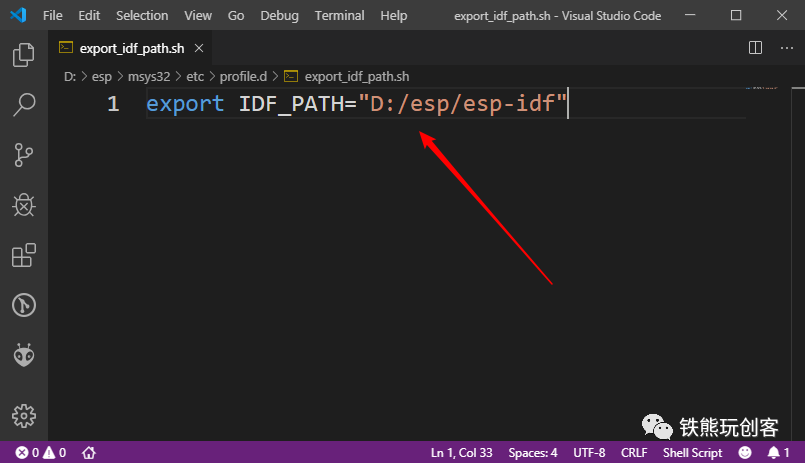The width and height of the screenshot is (805, 463).
Task: Click the split editor right icon
Action: 755,48
